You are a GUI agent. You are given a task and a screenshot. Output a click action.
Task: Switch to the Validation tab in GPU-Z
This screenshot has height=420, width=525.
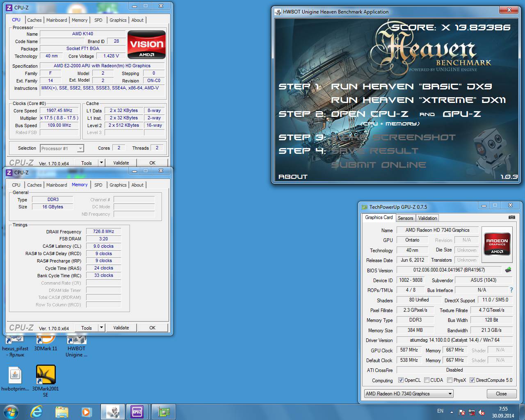pos(428,218)
